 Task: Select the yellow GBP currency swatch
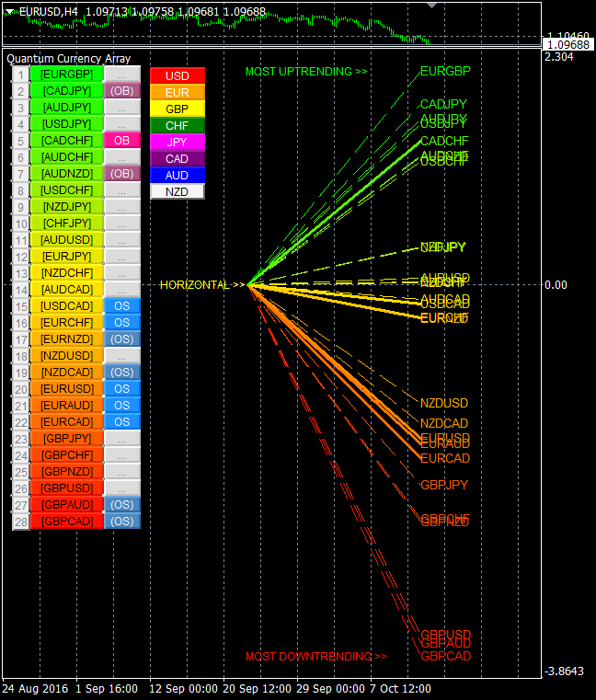tap(178, 109)
